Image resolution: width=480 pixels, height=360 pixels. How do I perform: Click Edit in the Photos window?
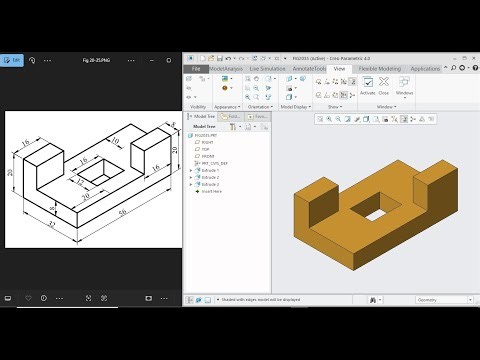(x=12, y=60)
